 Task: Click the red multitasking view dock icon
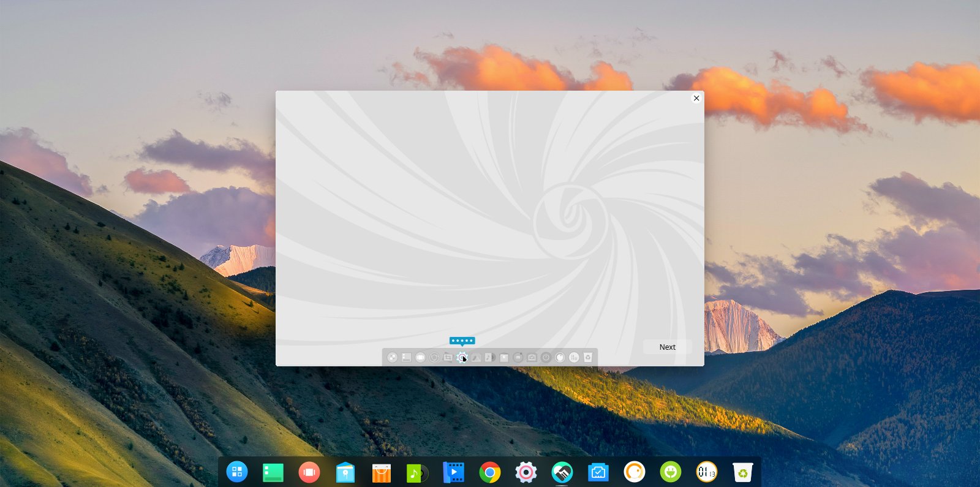pos(309,472)
